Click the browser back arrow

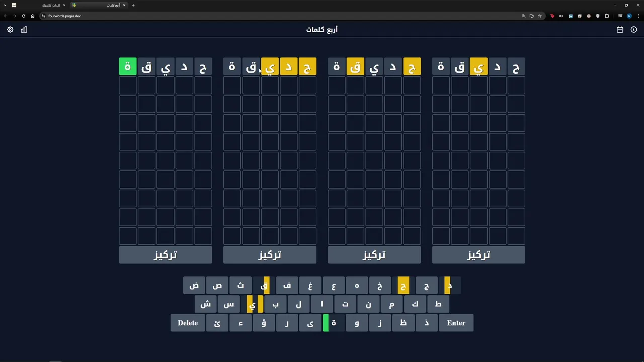[6, 16]
